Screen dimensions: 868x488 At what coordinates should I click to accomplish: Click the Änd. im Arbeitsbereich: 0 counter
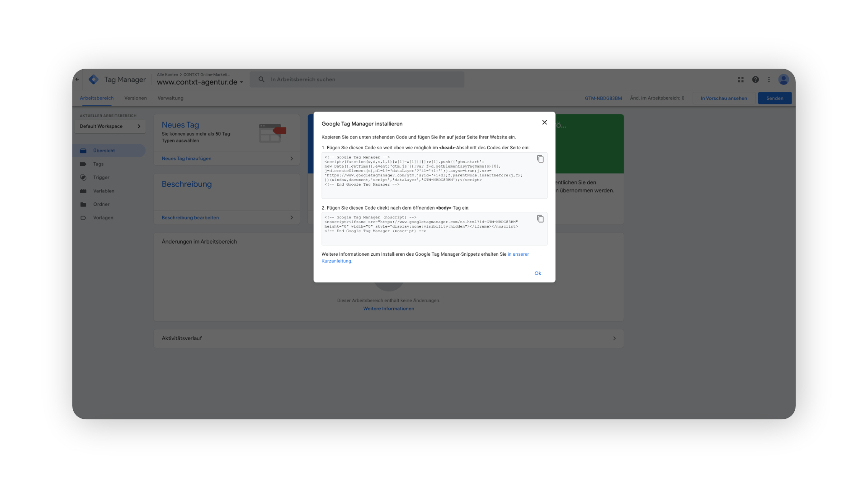coord(657,98)
